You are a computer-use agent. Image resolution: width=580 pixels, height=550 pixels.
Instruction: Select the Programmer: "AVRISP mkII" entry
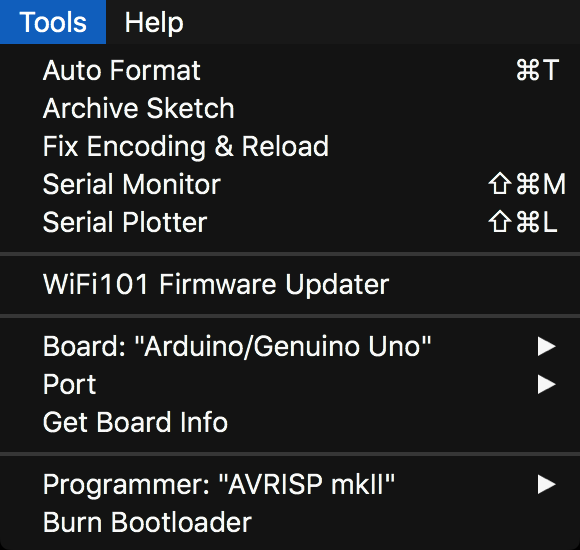[290, 484]
